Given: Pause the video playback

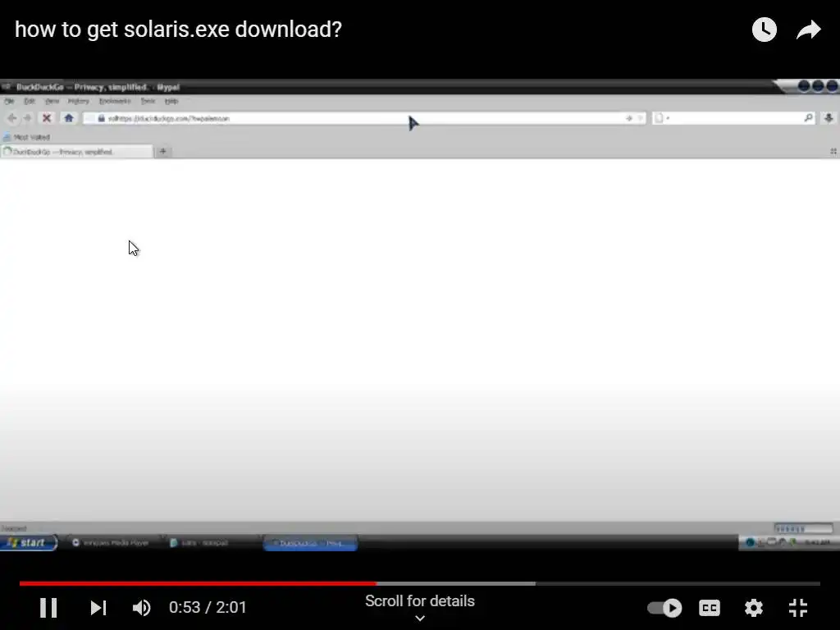Looking at the screenshot, I should pyautogui.click(x=48, y=608).
